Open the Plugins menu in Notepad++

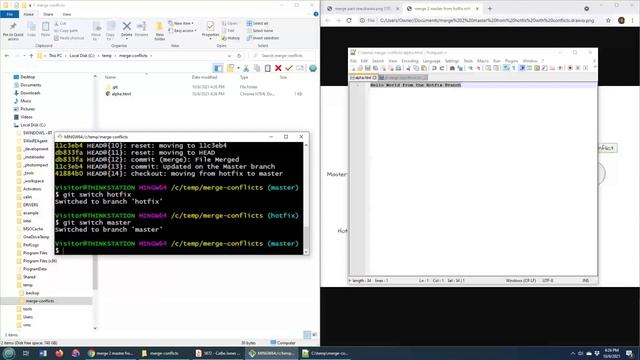(511, 61)
